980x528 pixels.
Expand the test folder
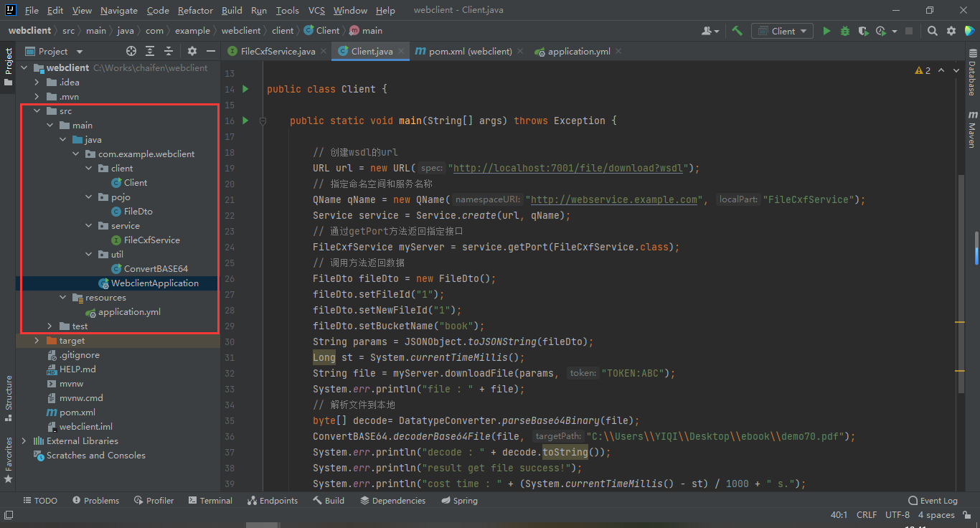[x=50, y=326]
